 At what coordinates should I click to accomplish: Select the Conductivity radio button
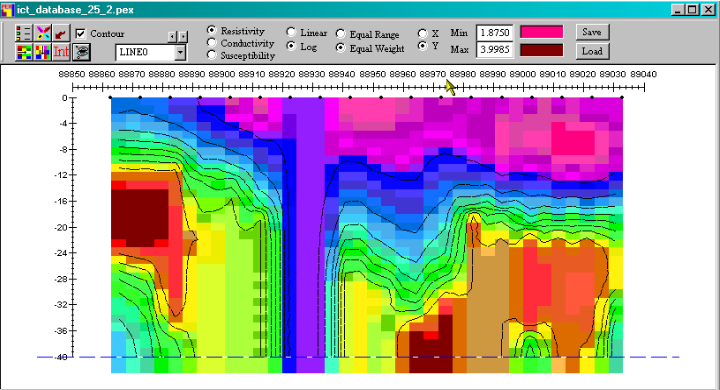pos(211,43)
